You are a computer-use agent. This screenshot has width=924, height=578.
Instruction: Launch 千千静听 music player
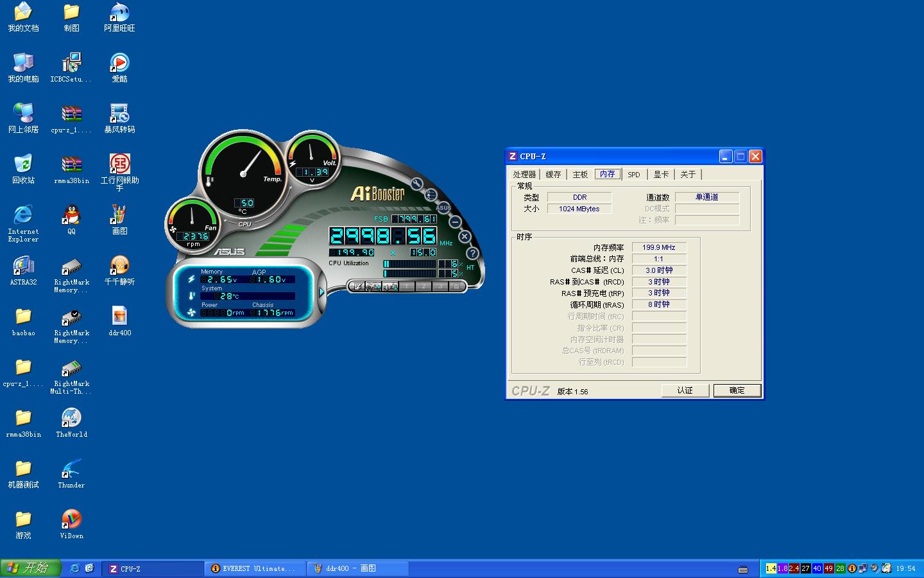coord(119,271)
